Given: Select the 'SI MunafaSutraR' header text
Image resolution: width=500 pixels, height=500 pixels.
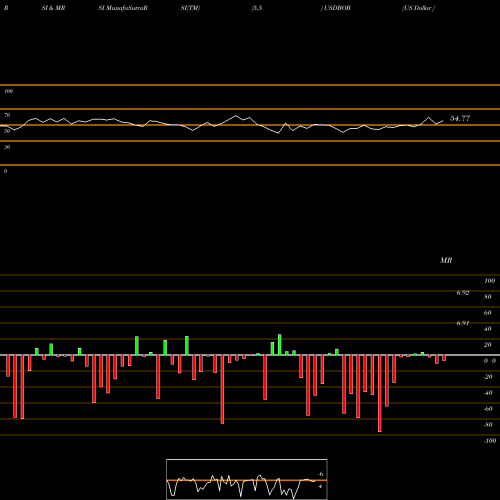Looking at the screenshot, I should (x=123, y=8).
